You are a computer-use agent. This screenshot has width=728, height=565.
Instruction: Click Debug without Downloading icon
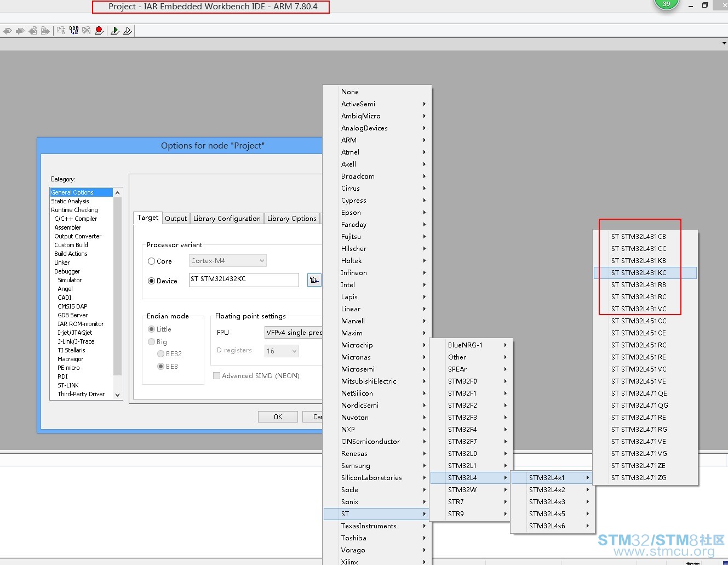[x=128, y=31]
